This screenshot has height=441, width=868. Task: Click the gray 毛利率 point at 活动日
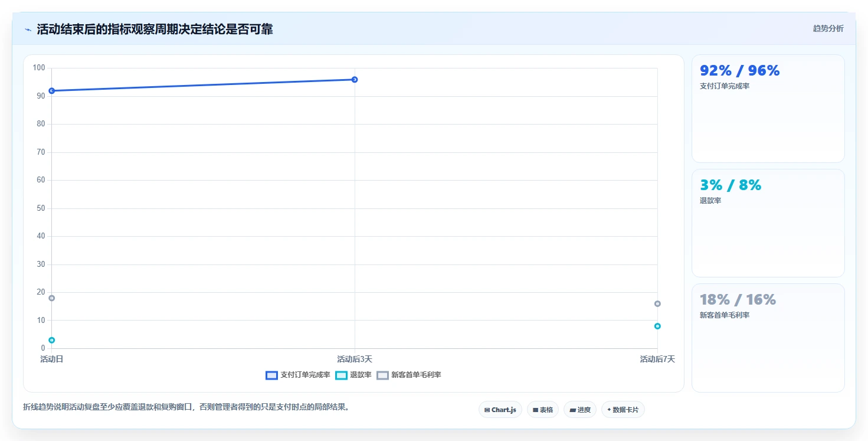[52, 298]
